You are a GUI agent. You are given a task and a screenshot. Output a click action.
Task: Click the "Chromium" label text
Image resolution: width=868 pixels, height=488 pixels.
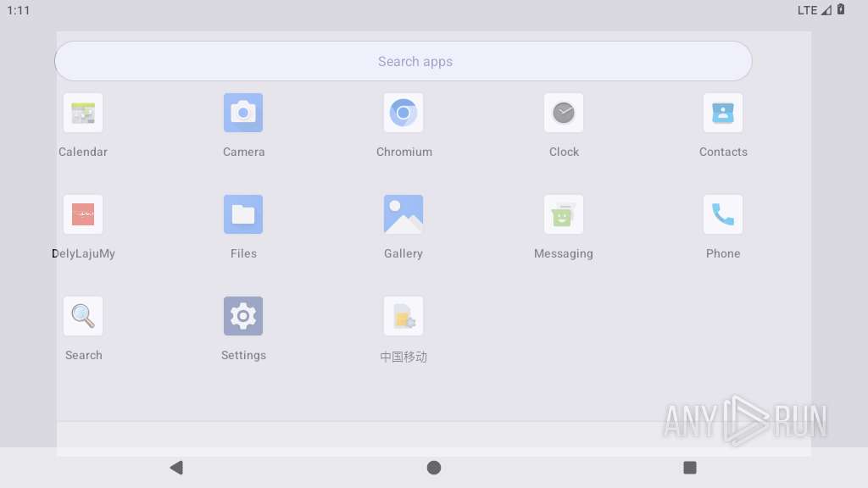coord(404,152)
